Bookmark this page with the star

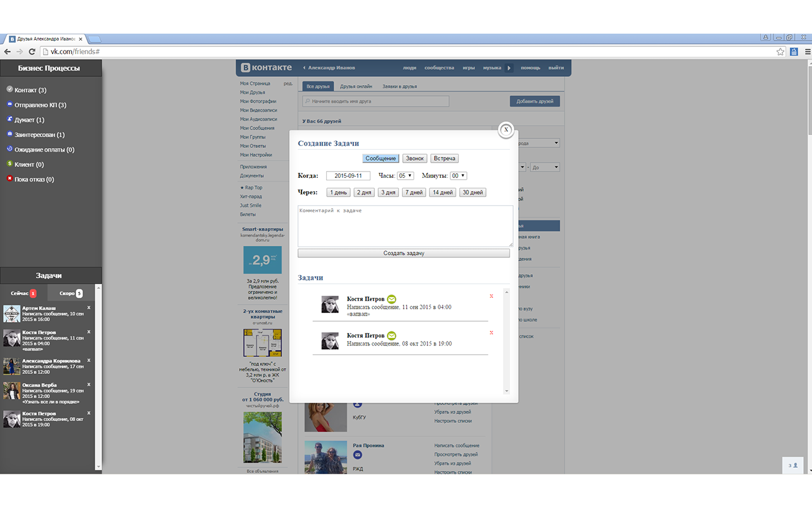point(781,51)
